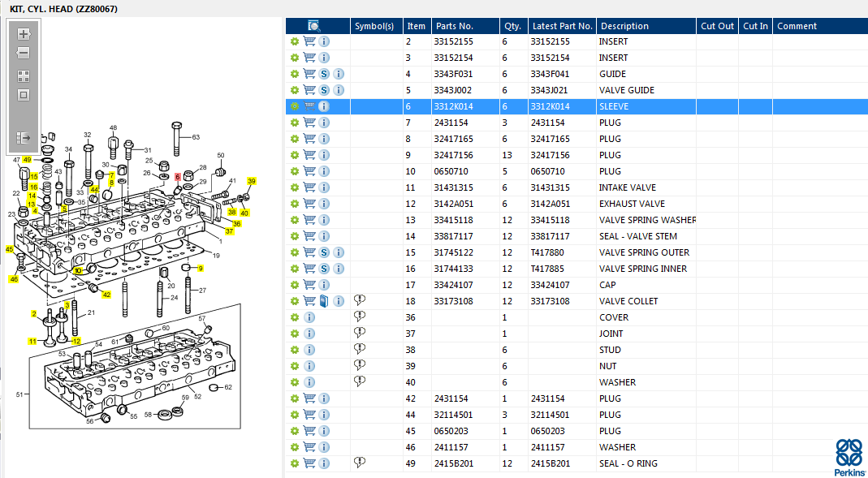Click the Cut Out column header
This screenshot has height=478, width=868.
(x=718, y=26)
